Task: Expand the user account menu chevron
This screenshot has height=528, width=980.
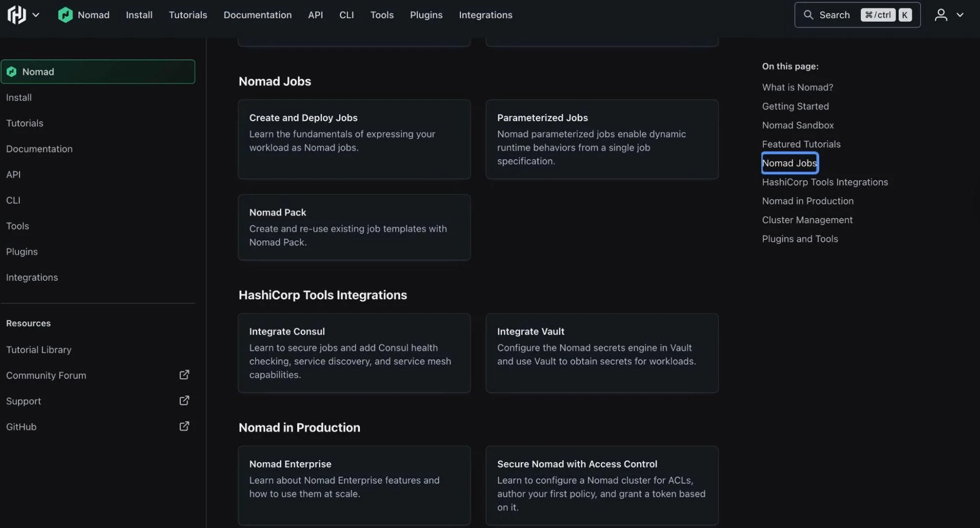Action: click(960, 15)
